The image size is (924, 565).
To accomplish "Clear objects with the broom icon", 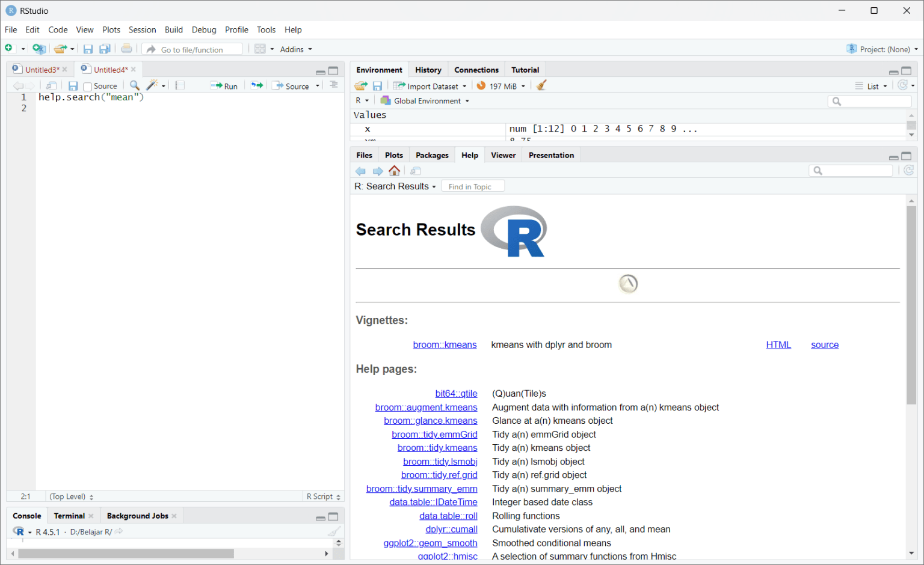I will 541,85.
